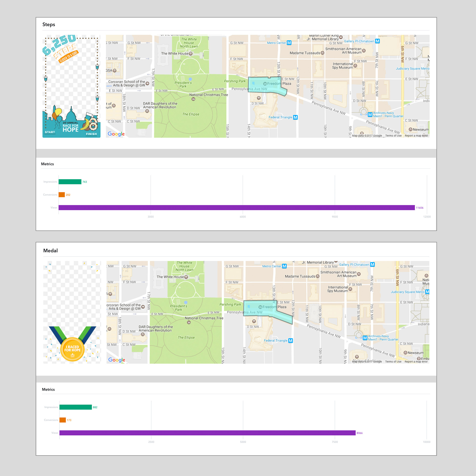Click the Judiciary Square Metro icon in Medal map
Screen dimensions: 476x476
click(427, 292)
